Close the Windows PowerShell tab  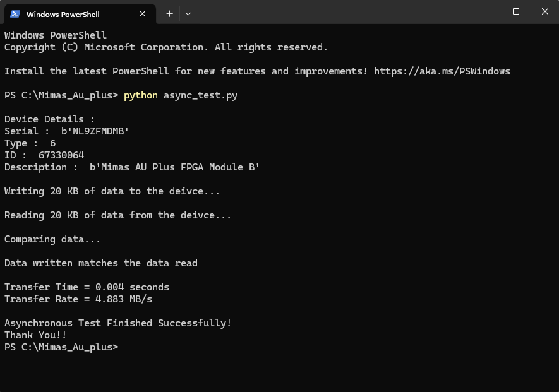coord(143,13)
